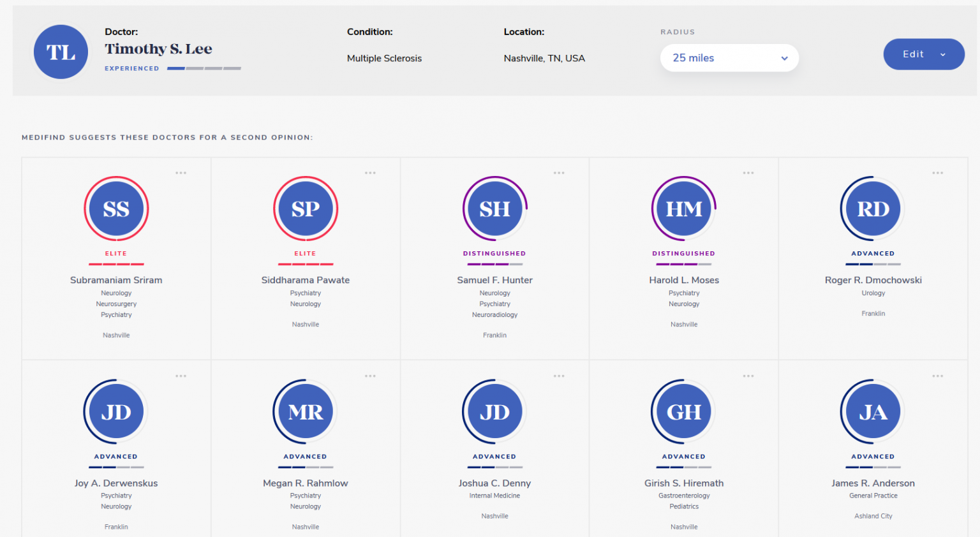Click Siddharama Pawate's SP avatar icon
Screen dimensions: 980x537
point(306,209)
